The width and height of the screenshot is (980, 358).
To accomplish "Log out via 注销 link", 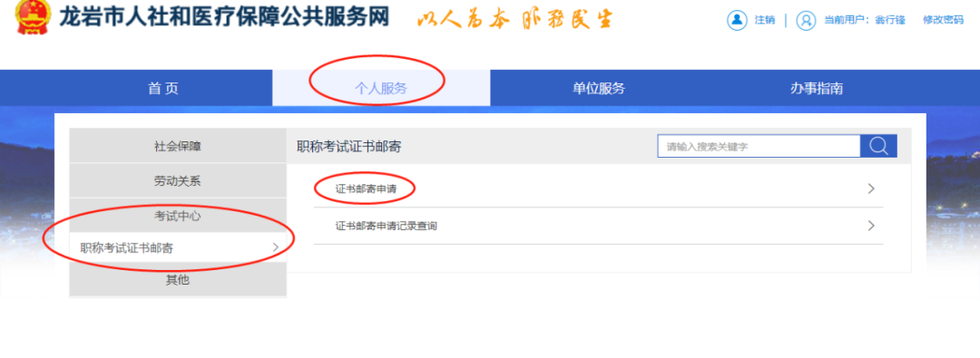I will pos(764,20).
